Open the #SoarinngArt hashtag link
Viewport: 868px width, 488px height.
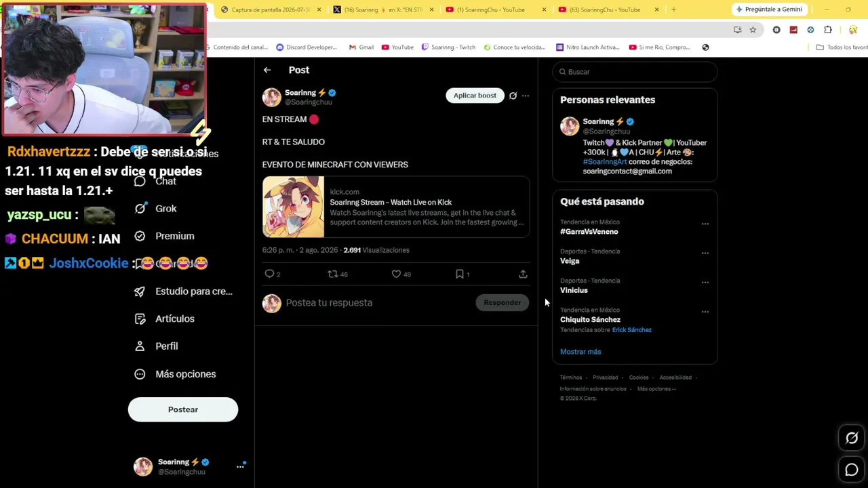tap(605, 162)
